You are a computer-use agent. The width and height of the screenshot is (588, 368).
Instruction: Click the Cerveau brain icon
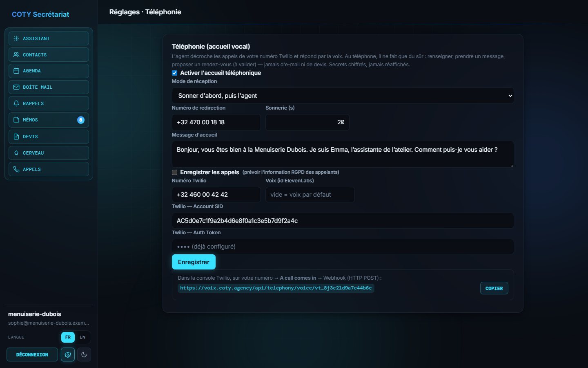point(16,153)
